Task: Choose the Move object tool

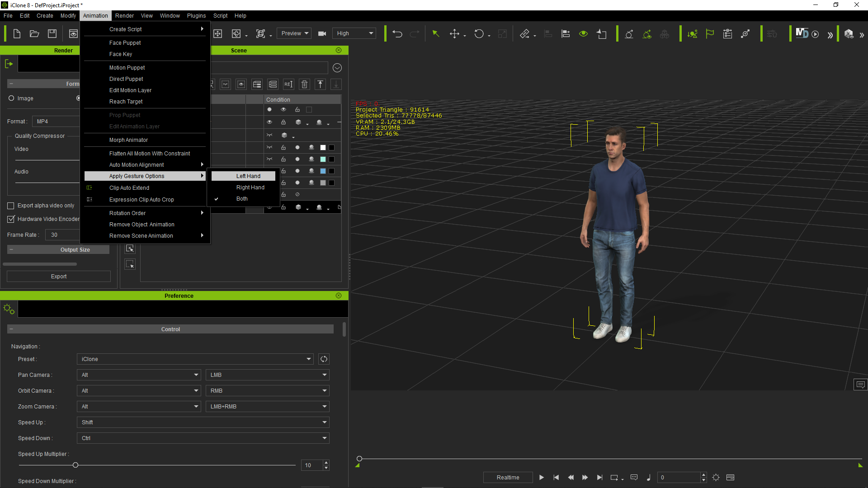Action: point(454,33)
